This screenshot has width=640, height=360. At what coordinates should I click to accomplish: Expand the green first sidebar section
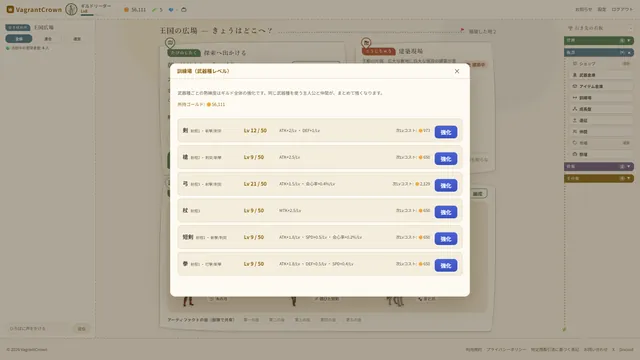pos(599,40)
